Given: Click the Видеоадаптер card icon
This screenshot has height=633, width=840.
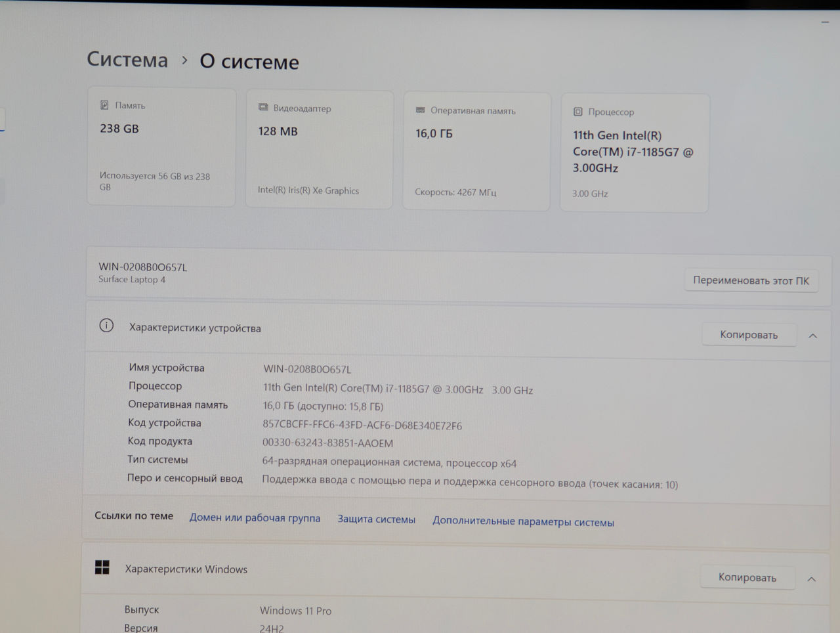Looking at the screenshot, I should point(263,107).
